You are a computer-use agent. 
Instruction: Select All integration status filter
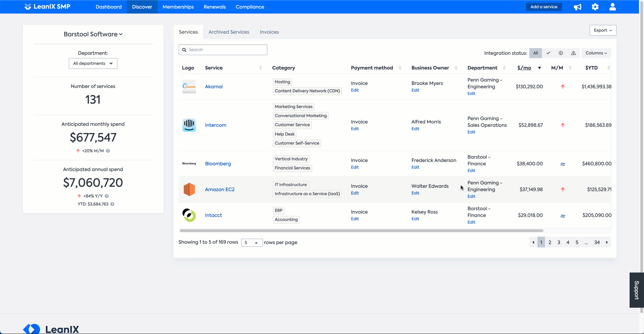pyautogui.click(x=536, y=53)
